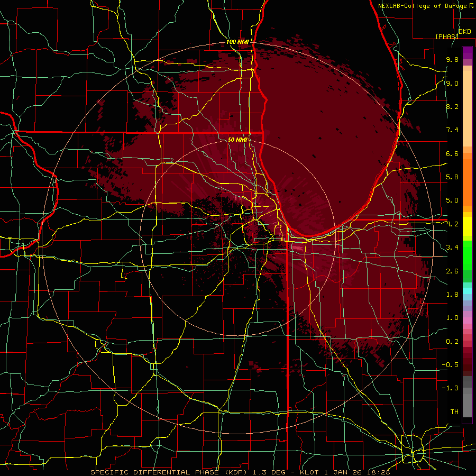Click the 1.8 scale value

[x=452, y=295]
